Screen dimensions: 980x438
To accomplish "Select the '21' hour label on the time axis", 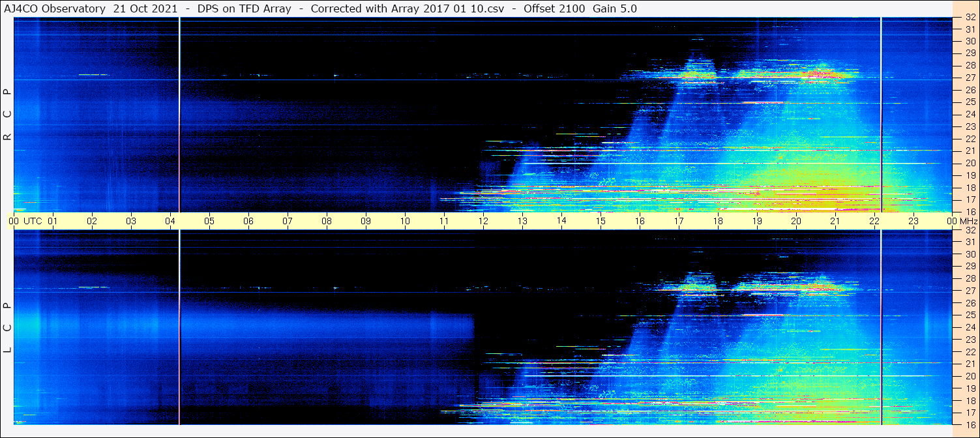I will (x=835, y=221).
